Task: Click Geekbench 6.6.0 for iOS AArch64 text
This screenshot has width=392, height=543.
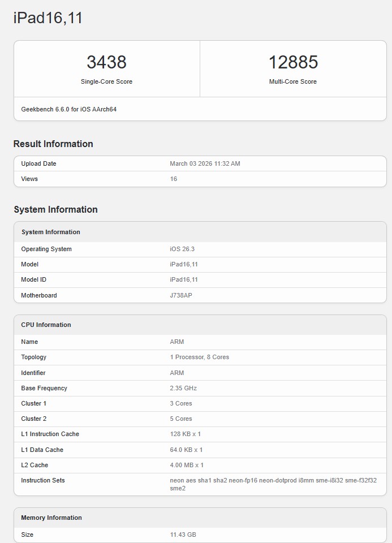Action: 69,109
